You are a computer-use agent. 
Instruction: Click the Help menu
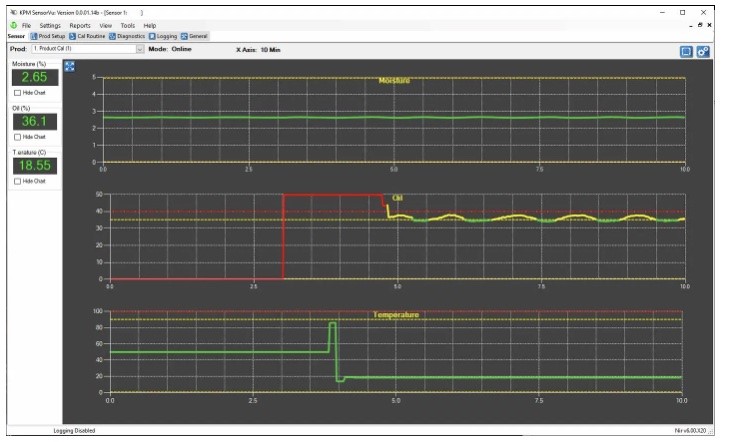(x=150, y=25)
